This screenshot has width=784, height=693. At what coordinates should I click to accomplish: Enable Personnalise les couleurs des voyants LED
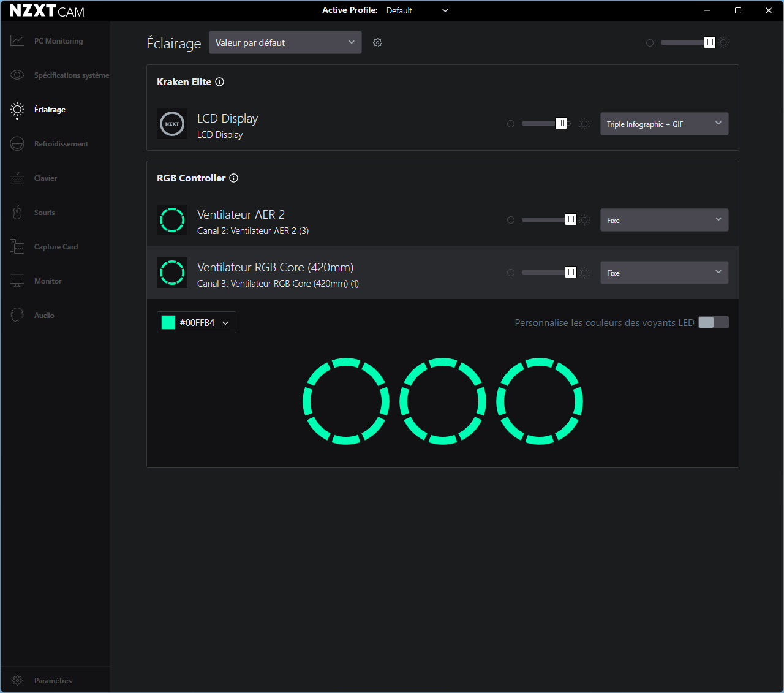(x=714, y=322)
